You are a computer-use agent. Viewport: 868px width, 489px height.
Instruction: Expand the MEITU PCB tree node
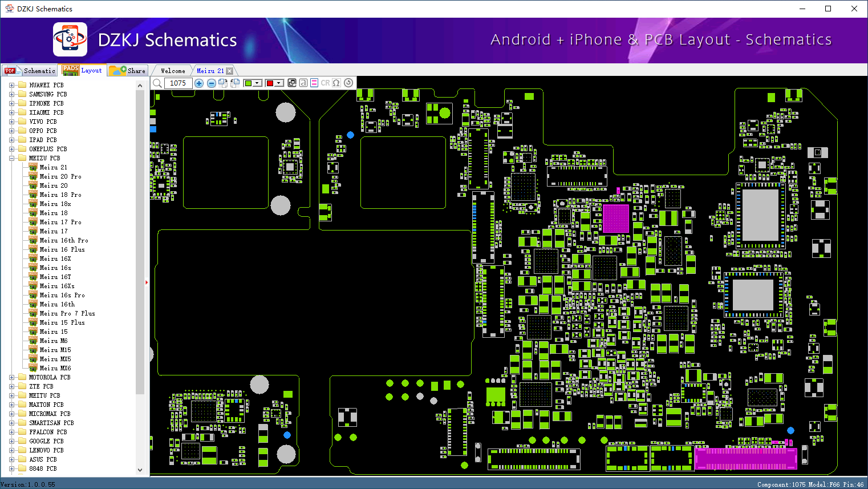[x=11, y=395]
